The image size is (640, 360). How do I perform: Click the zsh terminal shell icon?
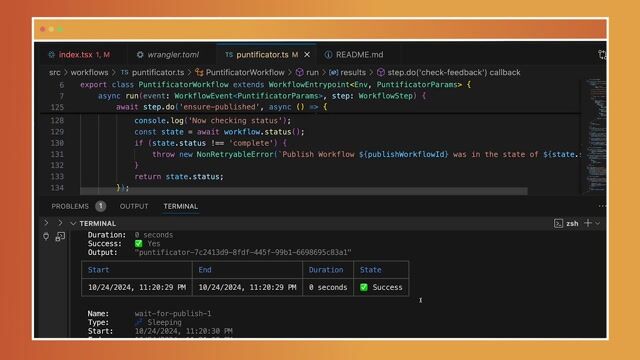558,224
